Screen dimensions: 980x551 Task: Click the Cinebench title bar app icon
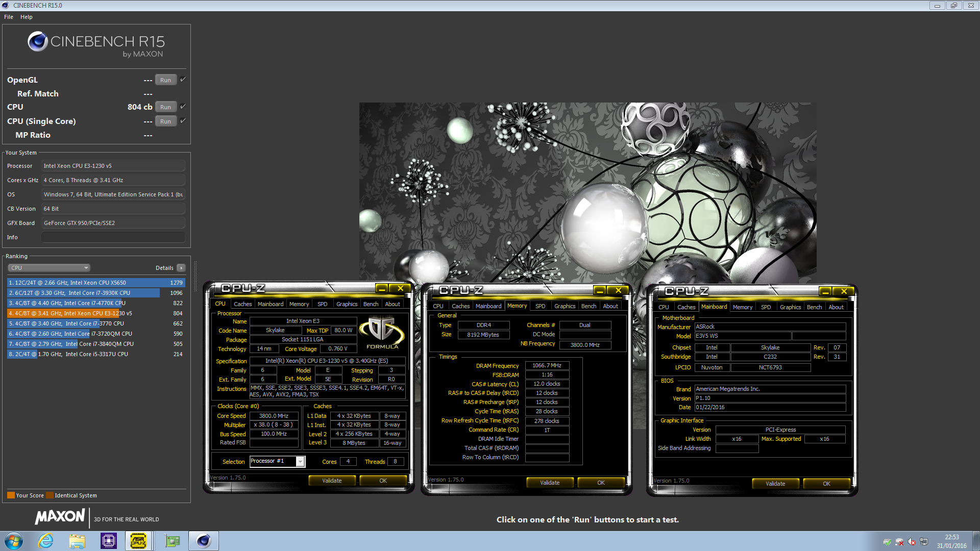6,6
